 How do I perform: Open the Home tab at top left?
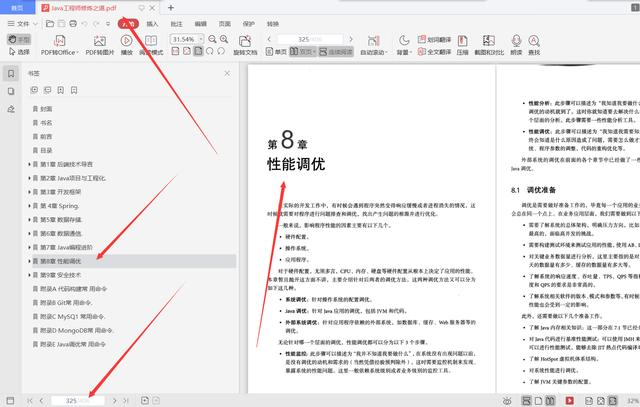click(17, 7)
